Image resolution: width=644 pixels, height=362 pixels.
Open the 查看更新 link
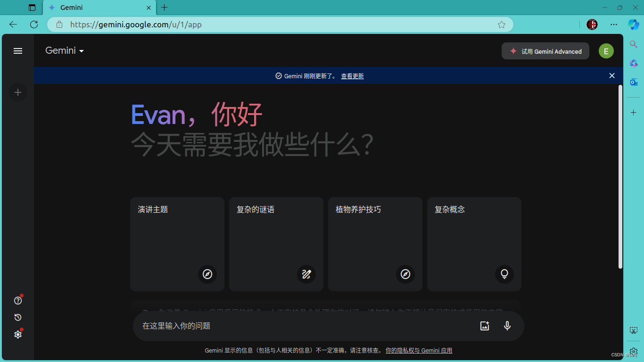(352, 76)
